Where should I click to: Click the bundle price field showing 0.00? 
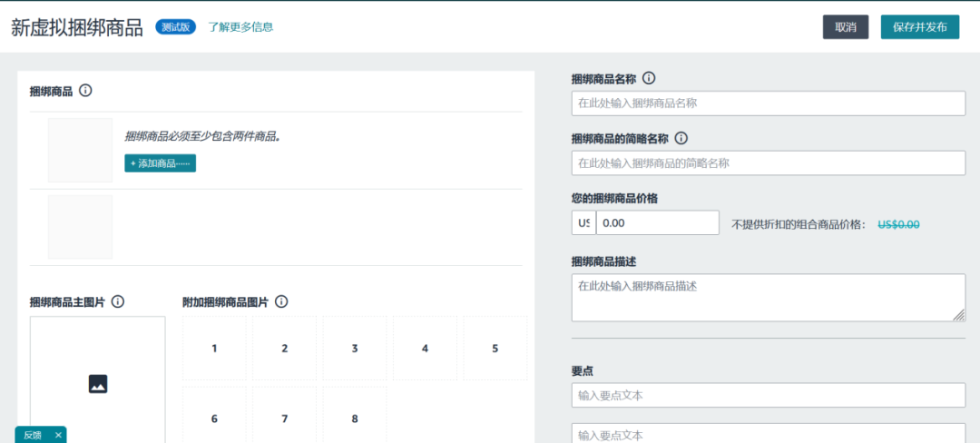(x=657, y=222)
